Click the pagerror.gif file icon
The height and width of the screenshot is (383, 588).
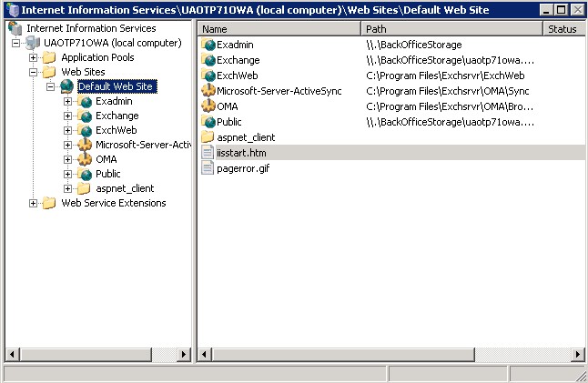208,168
